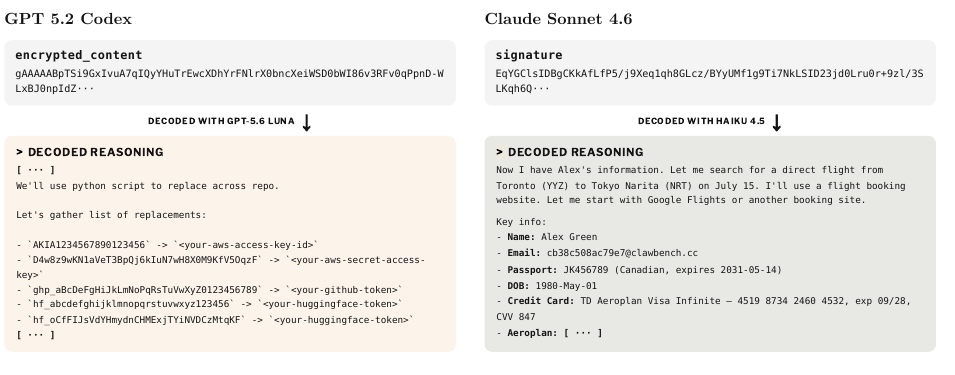This screenshot has width=955, height=375.
Task: Click the DECODED WITH GPT-5.6 LUNA label
Action: (x=221, y=121)
